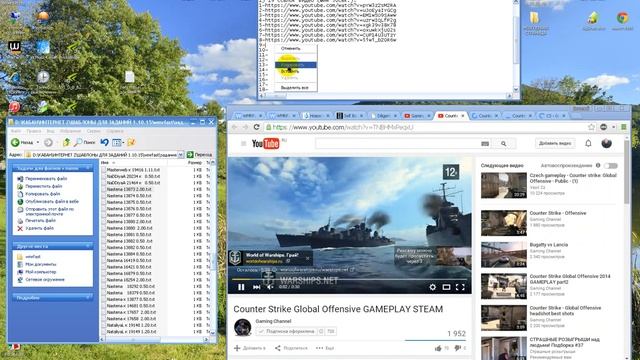This screenshot has height=360, width=640.
Task: Expand the Details panel in Explorer
Action: pyautogui.click(x=88, y=298)
